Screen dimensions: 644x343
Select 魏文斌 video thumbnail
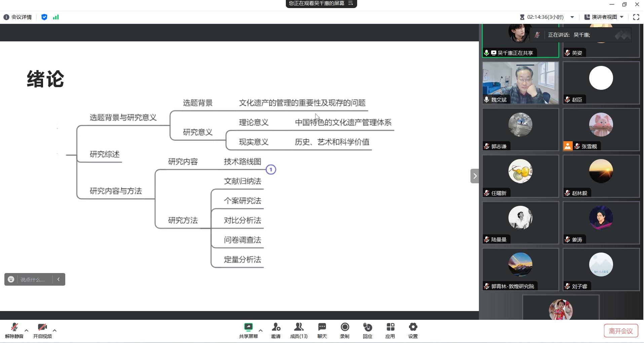[520, 83]
